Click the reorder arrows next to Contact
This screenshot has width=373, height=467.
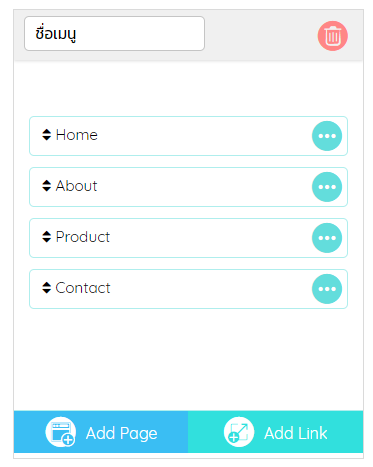[x=46, y=288]
